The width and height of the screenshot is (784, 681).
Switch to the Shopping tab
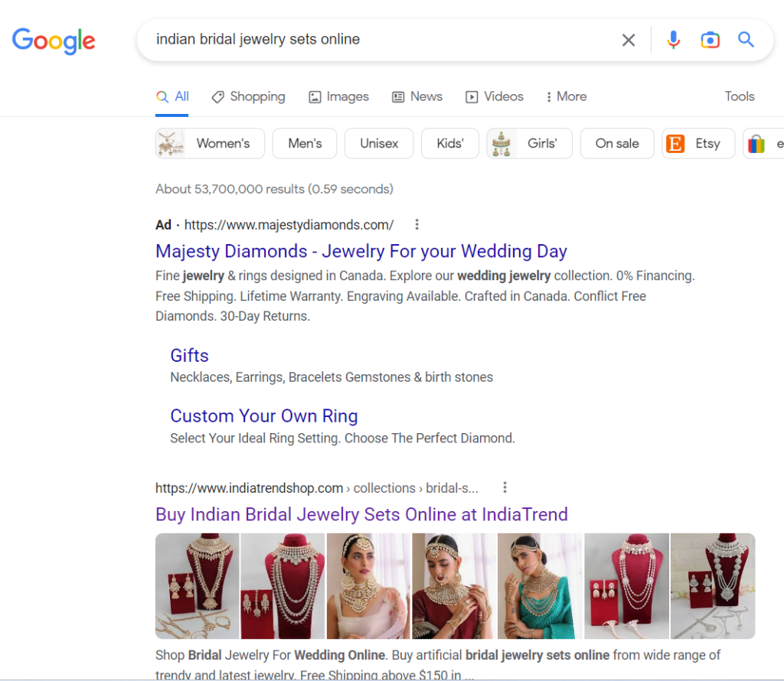click(248, 96)
